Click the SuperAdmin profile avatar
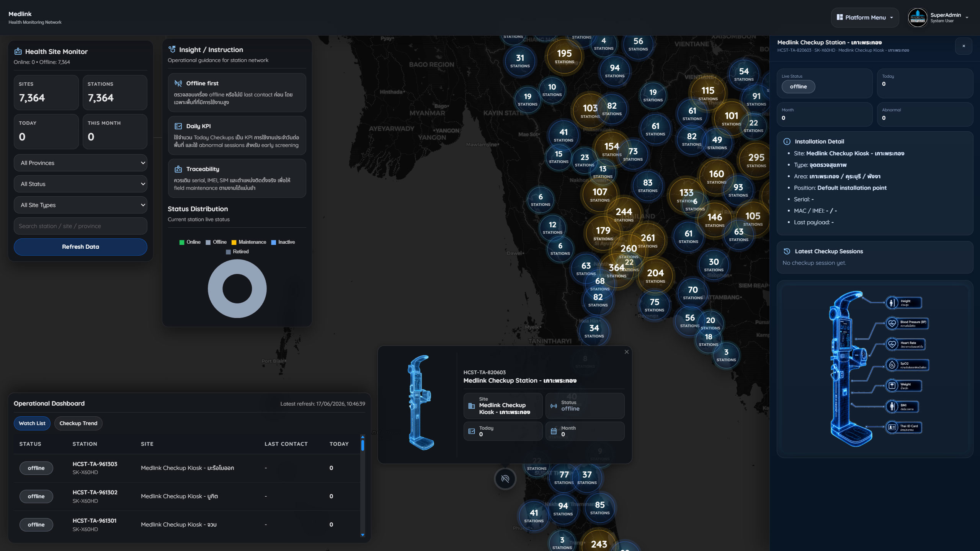This screenshot has height=551, width=980. pos(918,18)
